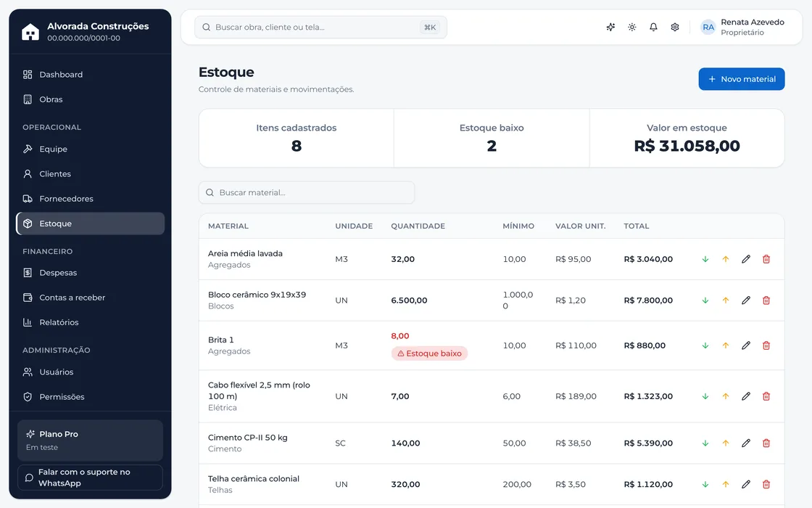Click the Novo material button
This screenshot has width=812, height=508.
(x=741, y=79)
